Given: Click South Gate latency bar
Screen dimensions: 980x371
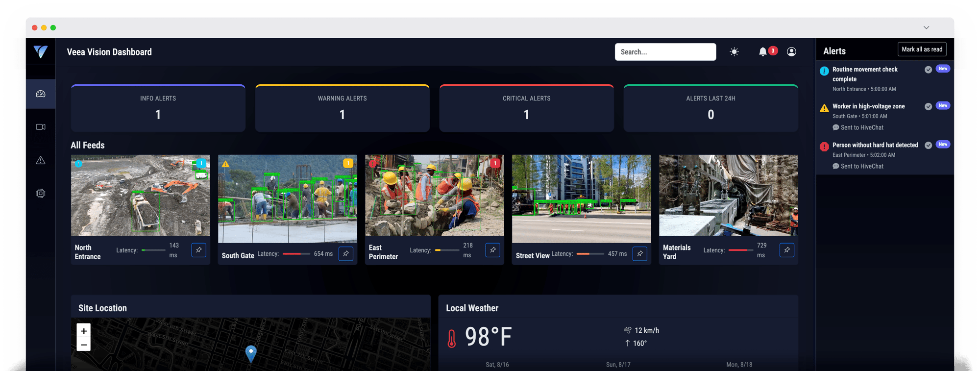Looking at the screenshot, I should tap(296, 254).
